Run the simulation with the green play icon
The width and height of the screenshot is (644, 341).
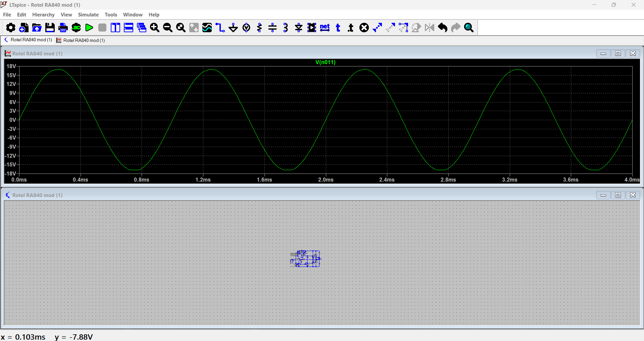click(x=89, y=28)
